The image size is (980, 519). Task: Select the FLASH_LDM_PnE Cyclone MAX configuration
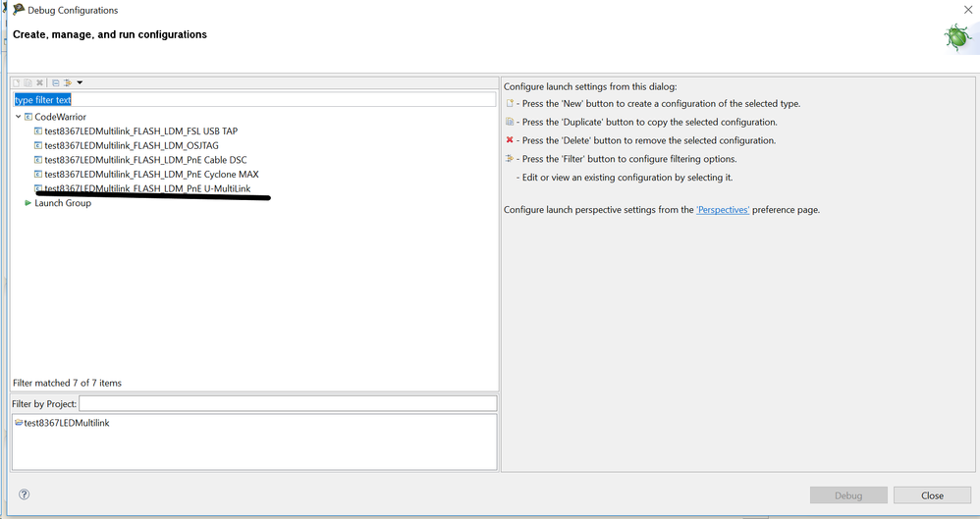[151, 175]
